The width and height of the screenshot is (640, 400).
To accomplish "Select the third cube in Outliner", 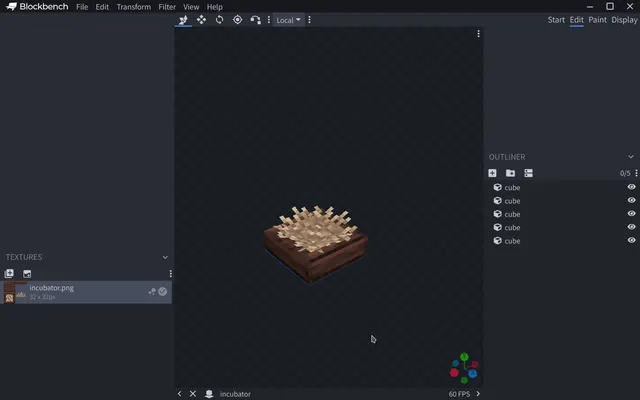I will click(561, 214).
